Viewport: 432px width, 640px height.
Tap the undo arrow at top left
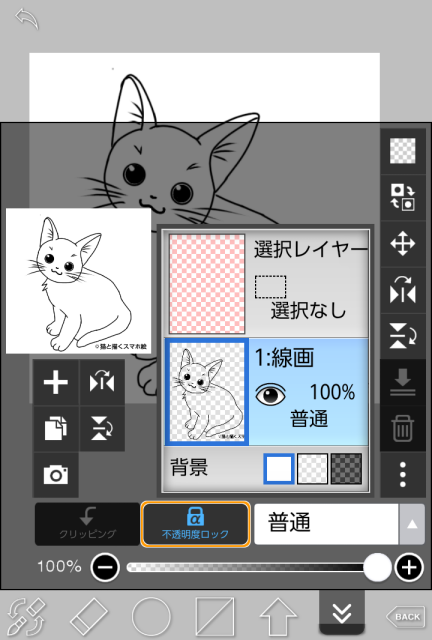click(27, 19)
